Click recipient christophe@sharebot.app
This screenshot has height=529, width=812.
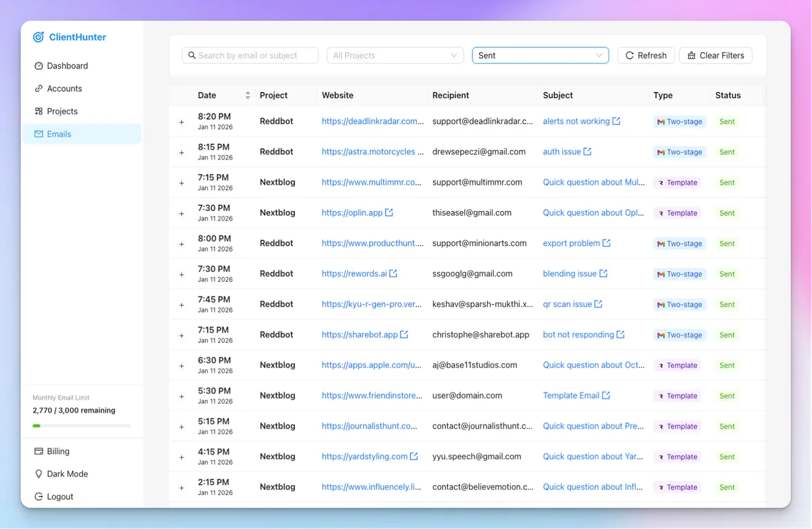481,334
